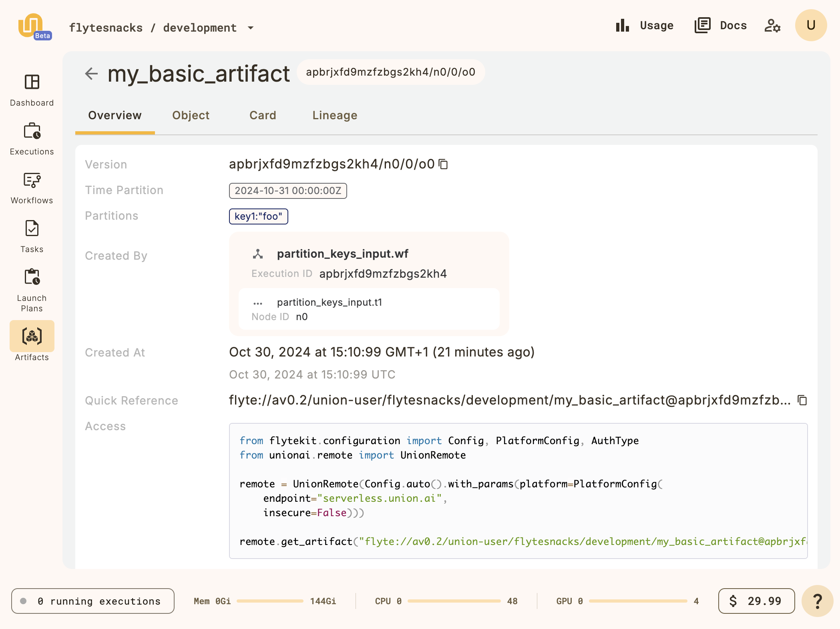Screen dimensions: 840x629
Task: Click the user account icon dropdown
Action: pos(811,25)
